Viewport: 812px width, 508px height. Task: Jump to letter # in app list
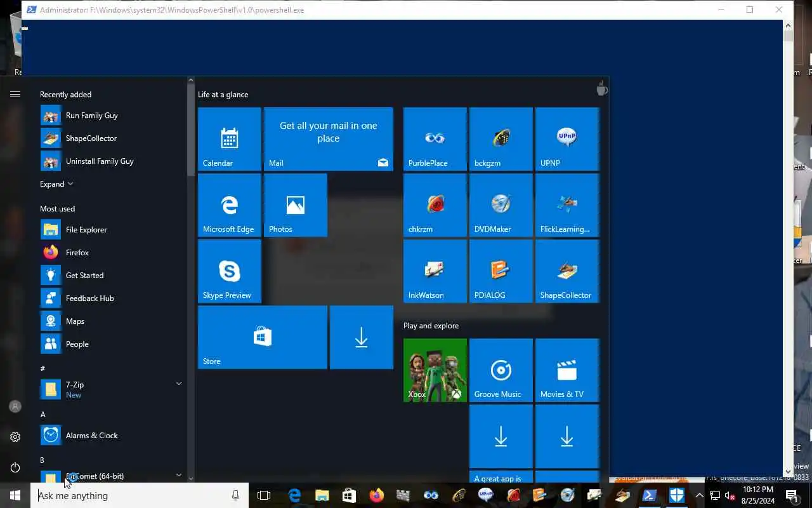[43, 368]
